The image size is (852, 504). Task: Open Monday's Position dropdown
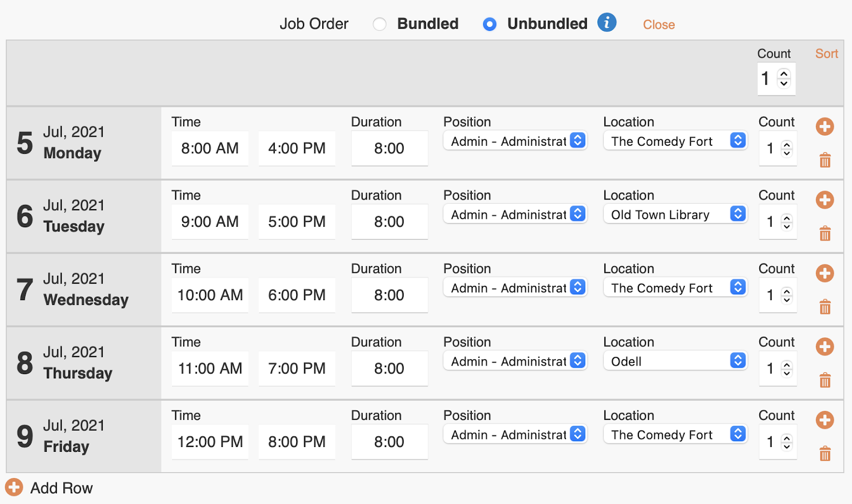click(x=515, y=141)
